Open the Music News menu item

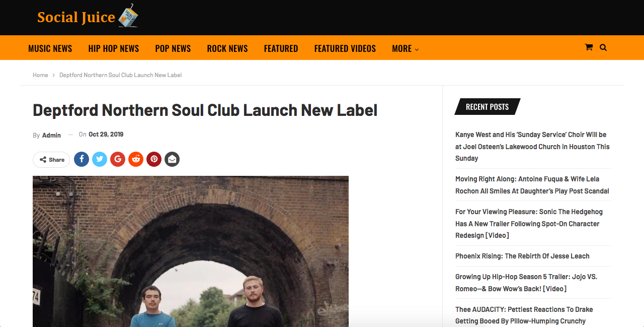coord(50,48)
